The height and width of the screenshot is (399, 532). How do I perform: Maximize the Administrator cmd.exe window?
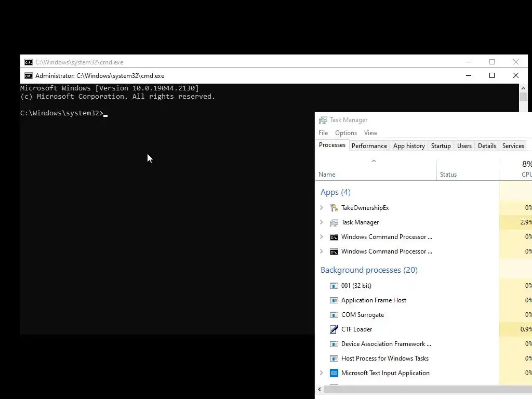click(492, 75)
